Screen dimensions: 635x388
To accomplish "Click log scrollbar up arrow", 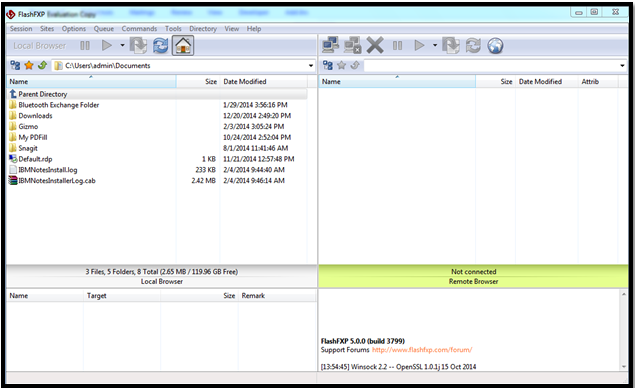I will tap(624, 294).
